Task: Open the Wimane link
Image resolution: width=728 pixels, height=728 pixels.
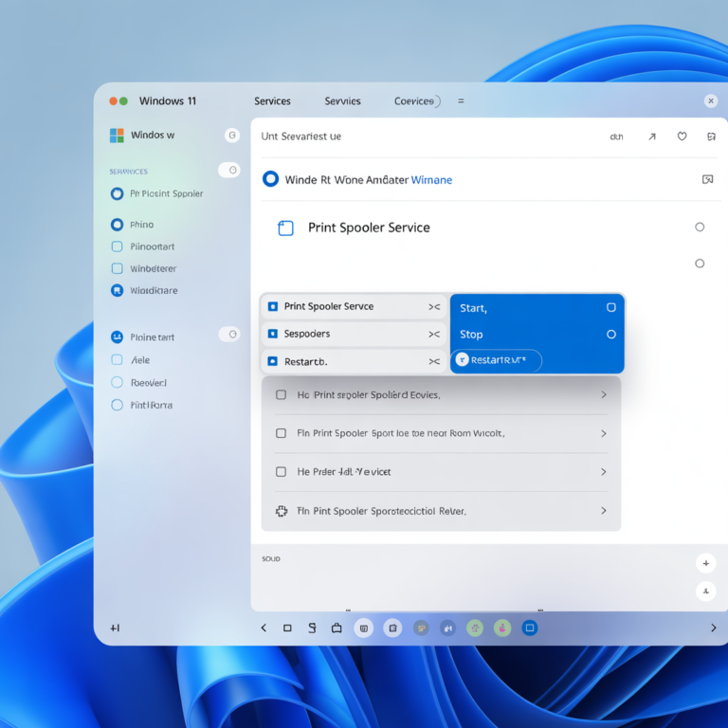Action: (431, 180)
